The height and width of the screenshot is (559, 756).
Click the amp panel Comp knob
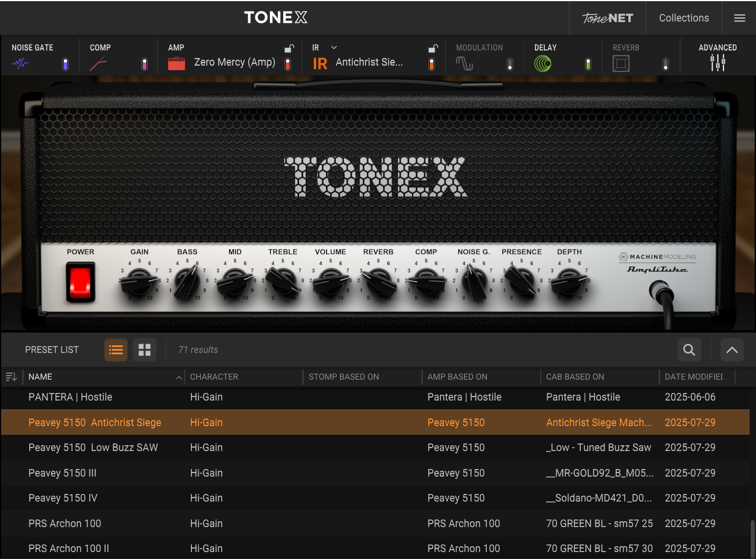coord(426,283)
